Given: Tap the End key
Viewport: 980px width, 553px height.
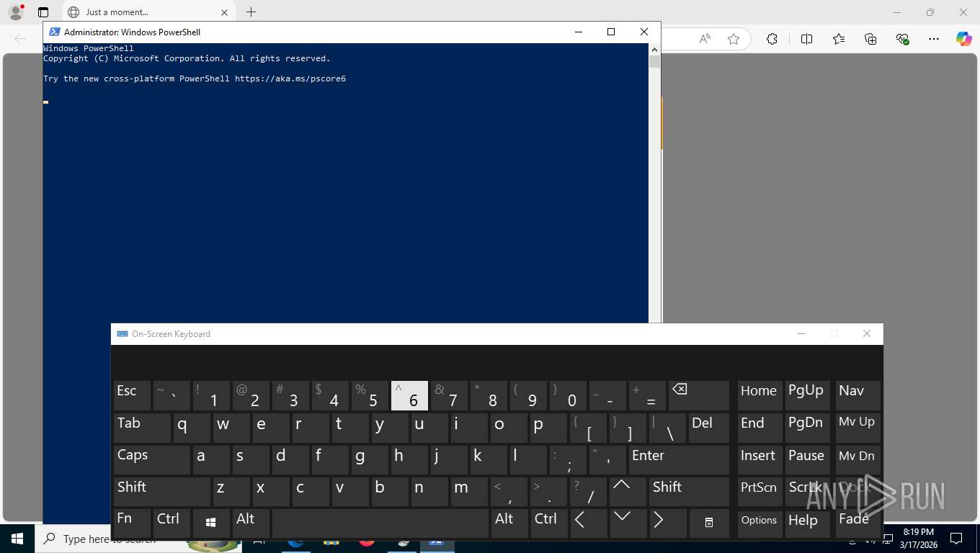Looking at the screenshot, I should pyautogui.click(x=759, y=428).
